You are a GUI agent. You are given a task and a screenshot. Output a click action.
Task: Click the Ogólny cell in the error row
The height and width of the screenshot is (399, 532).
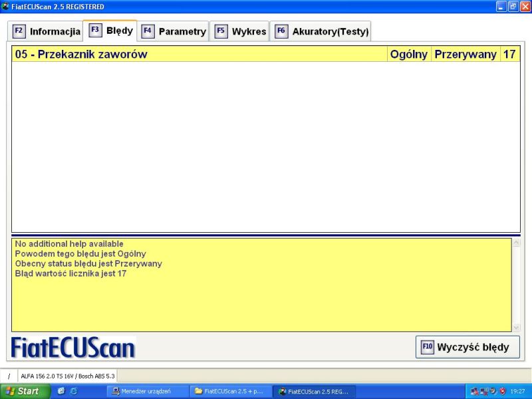[x=409, y=55]
